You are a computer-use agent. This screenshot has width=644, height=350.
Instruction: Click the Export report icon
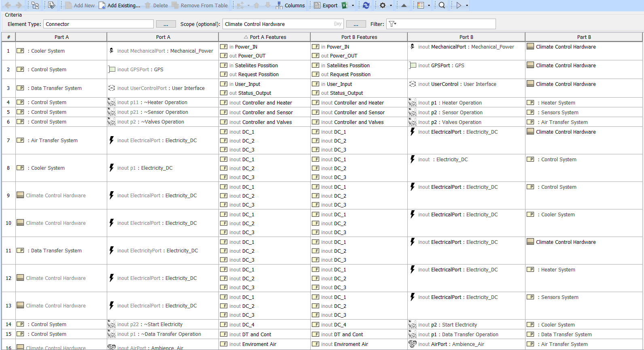click(326, 5)
